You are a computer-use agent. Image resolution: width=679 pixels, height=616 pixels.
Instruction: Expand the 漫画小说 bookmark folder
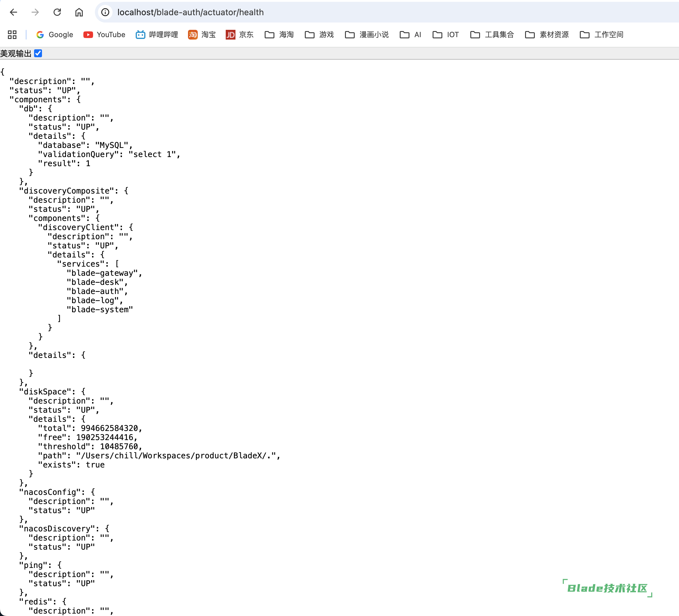coord(367,35)
